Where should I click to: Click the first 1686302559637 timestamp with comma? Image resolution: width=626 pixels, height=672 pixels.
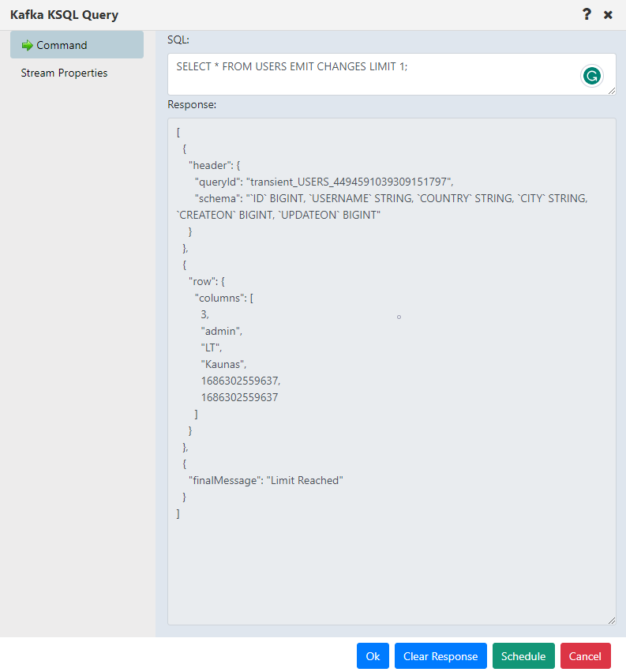click(x=240, y=381)
